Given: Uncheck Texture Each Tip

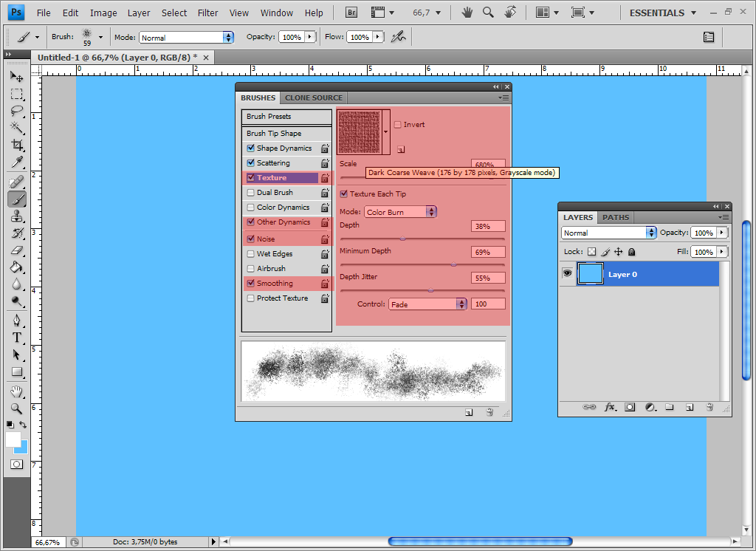Looking at the screenshot, I should (344, 194).
